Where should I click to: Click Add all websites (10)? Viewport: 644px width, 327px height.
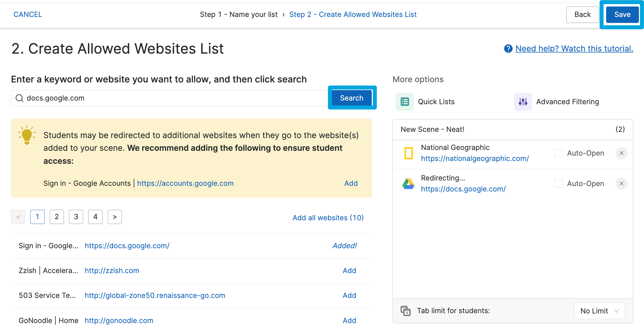pyautogui.click(x=328, y=217)
